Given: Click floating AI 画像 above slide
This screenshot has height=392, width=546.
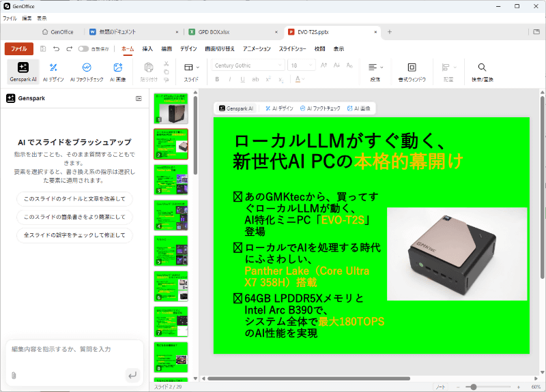Looking at the screenshot, I should pyautogui.click(x=358, y=108).
